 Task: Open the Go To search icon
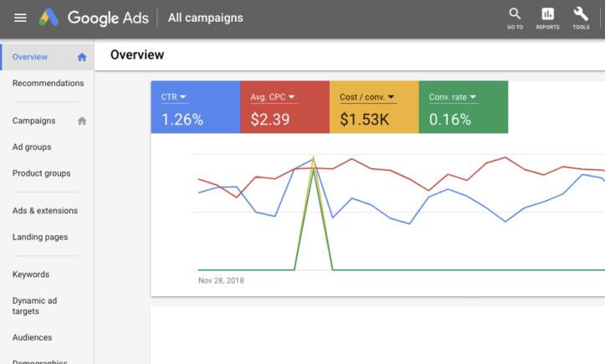point(515,16)
